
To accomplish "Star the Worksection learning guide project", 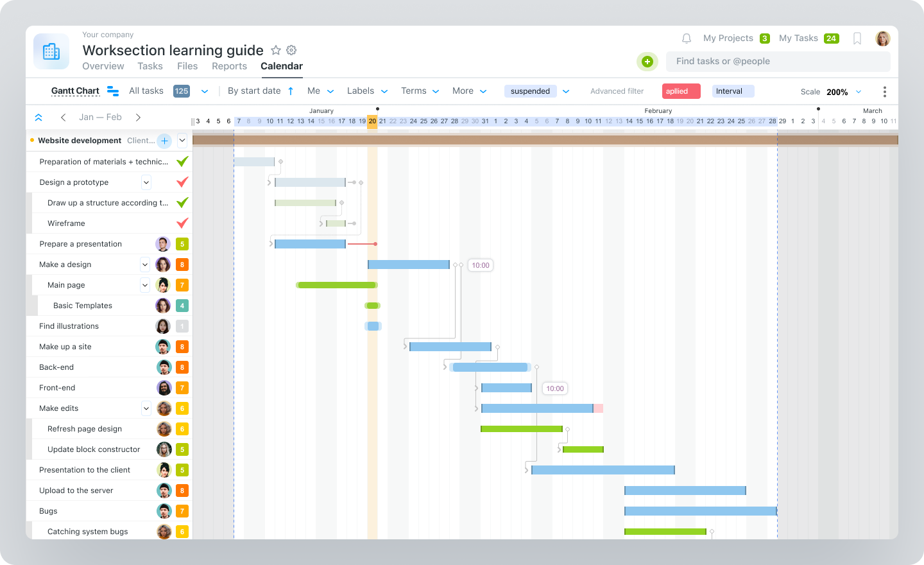I will (276, 49).
